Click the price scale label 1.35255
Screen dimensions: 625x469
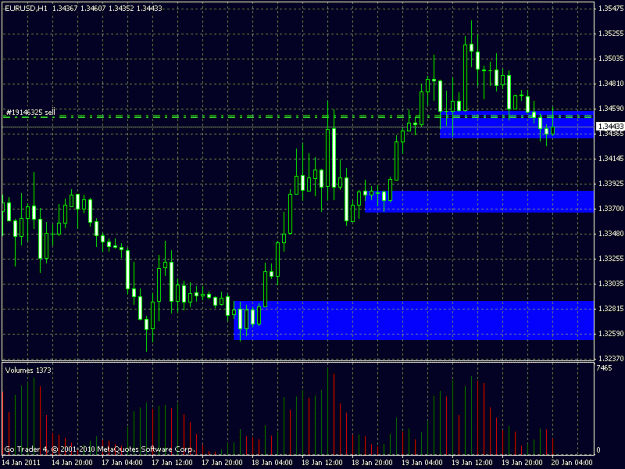click(x=611, y=34)
